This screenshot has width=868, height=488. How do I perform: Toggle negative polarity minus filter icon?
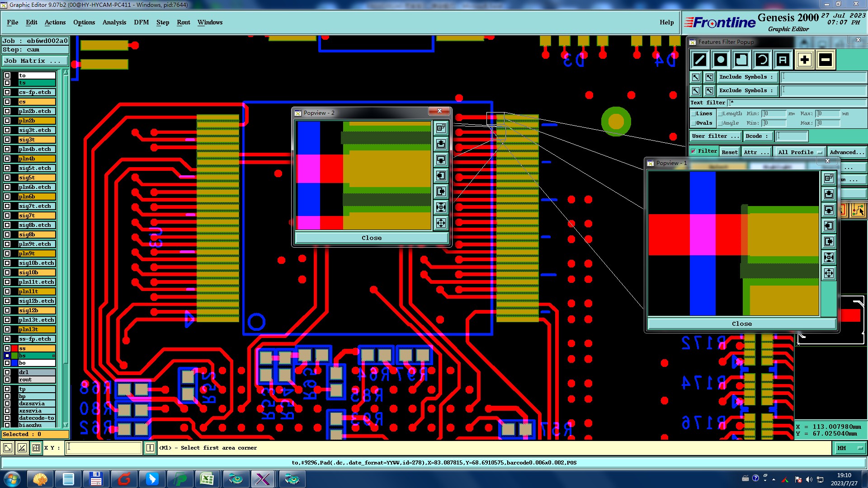point(826,60)
